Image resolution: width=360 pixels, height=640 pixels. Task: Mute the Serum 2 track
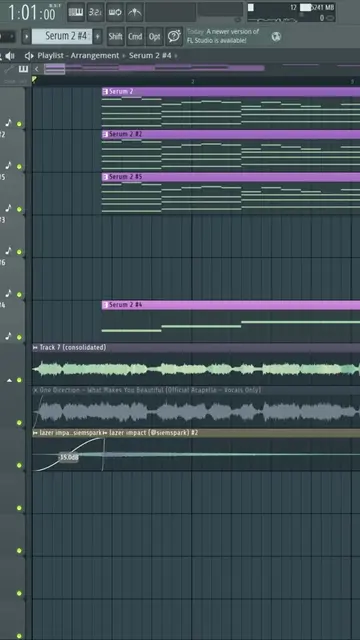point(19,124)
